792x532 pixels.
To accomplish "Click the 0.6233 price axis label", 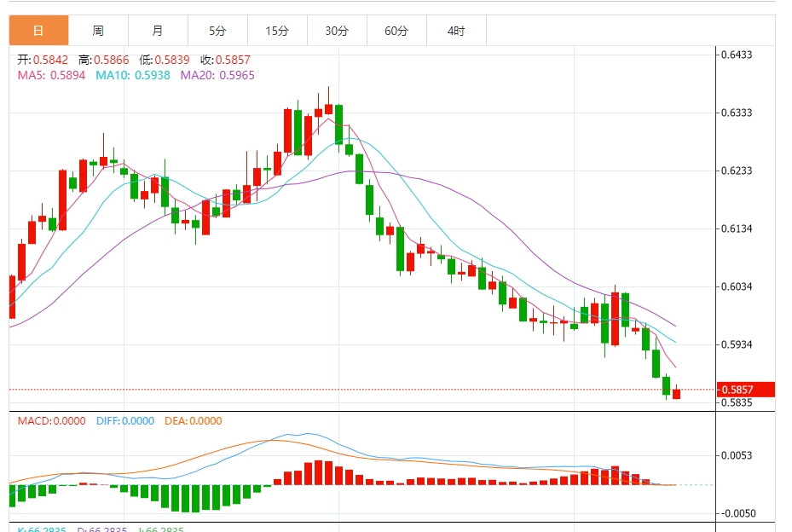I will click(737, 171).
